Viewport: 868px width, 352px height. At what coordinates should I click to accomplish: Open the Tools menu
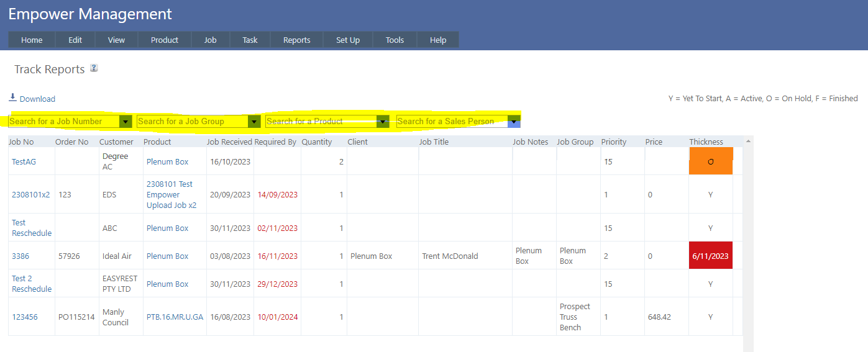pos(395,40)
